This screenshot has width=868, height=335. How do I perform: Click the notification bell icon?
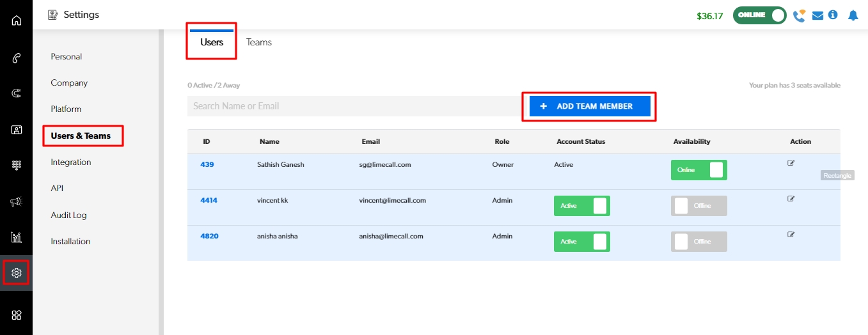point(853,15)
